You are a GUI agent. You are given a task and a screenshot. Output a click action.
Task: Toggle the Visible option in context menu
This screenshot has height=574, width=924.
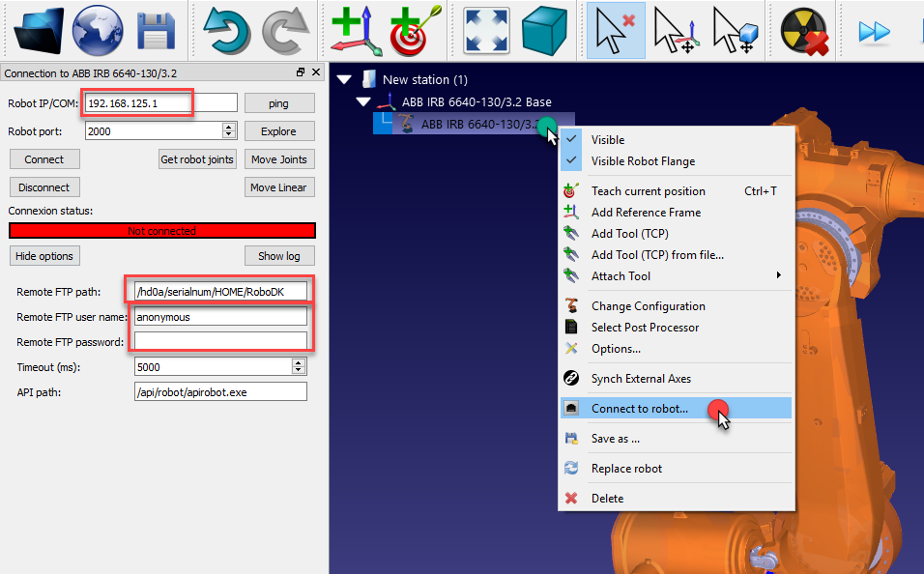[608, 140]
